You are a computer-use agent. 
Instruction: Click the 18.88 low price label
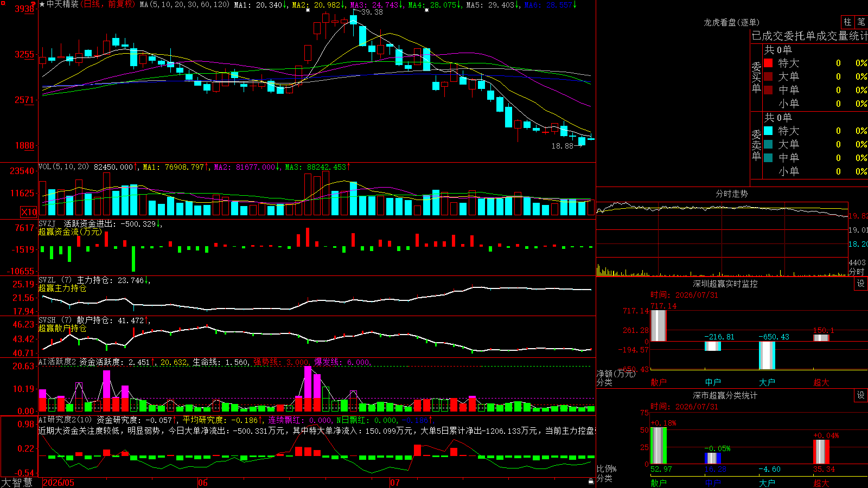click(562, 146)
